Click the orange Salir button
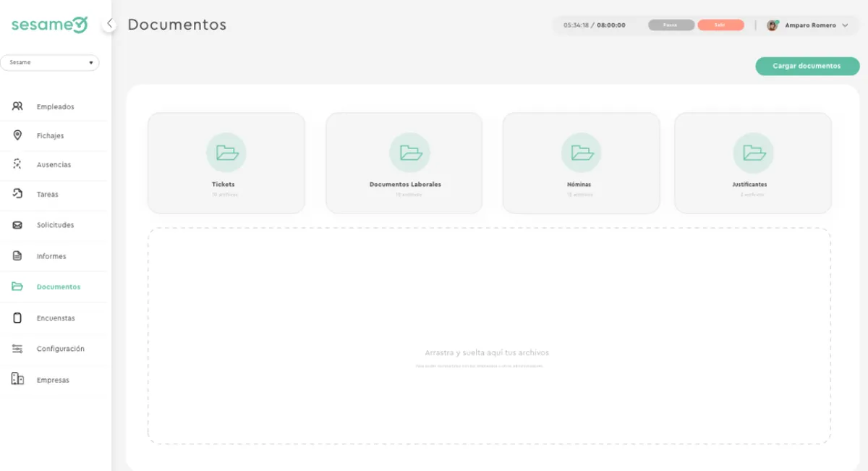868x471 pixels. pos(720,25)
